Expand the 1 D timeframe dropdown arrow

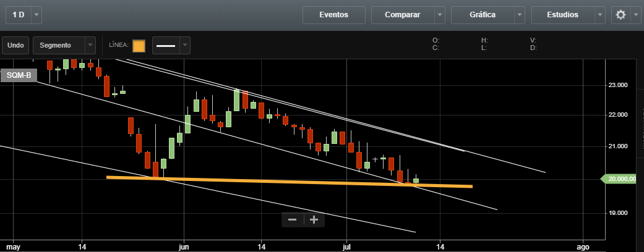(x=36, y=15)
